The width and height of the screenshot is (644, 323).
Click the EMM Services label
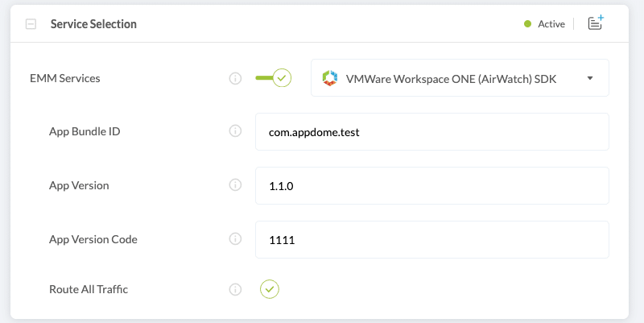[65, 78]
